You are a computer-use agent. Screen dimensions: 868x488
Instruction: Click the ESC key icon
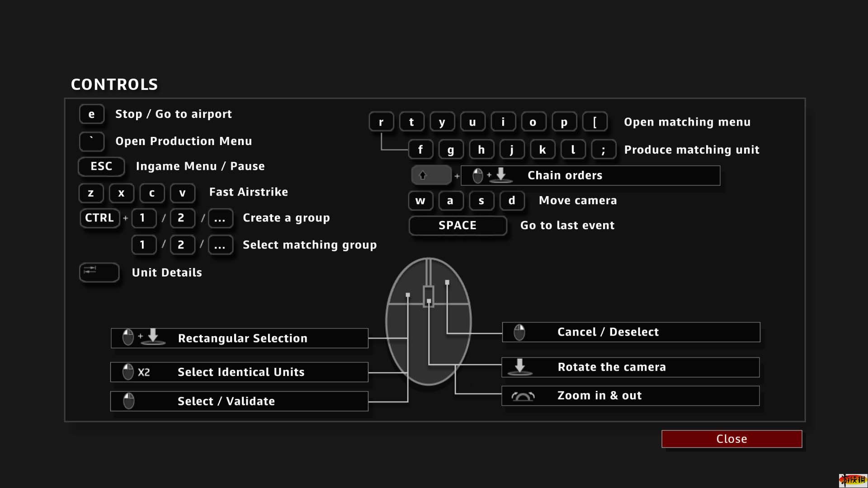tap(101, 166)
